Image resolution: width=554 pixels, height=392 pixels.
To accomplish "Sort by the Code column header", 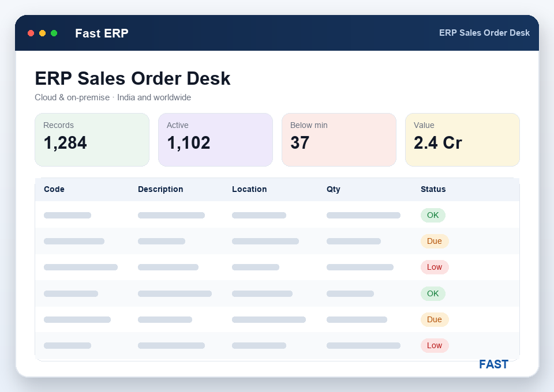I will [x=54, y=189].
